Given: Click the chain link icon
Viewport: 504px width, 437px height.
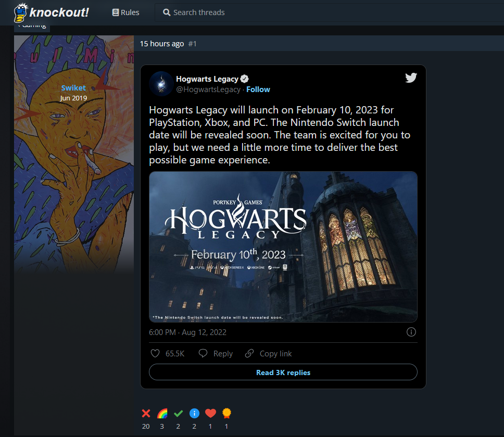Looking at the screenshot, I should pos(249,354).
